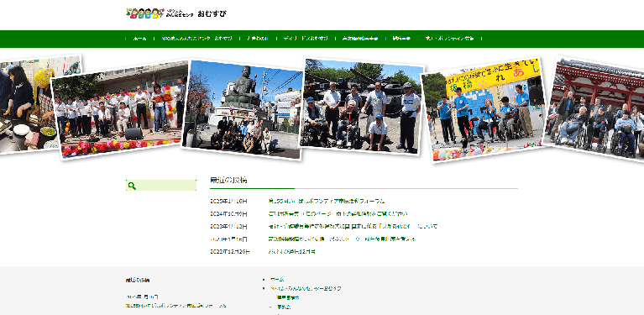Image resolution: width=644 pixels, height=315 pixels.
Task: Open the fifth green navigation bar item
Action: (360, 39)
